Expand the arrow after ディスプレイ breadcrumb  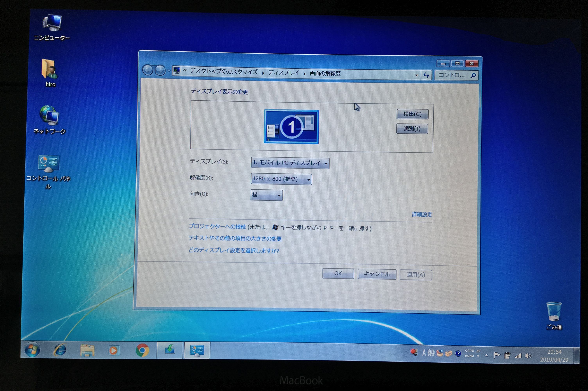tap(304, 73)
